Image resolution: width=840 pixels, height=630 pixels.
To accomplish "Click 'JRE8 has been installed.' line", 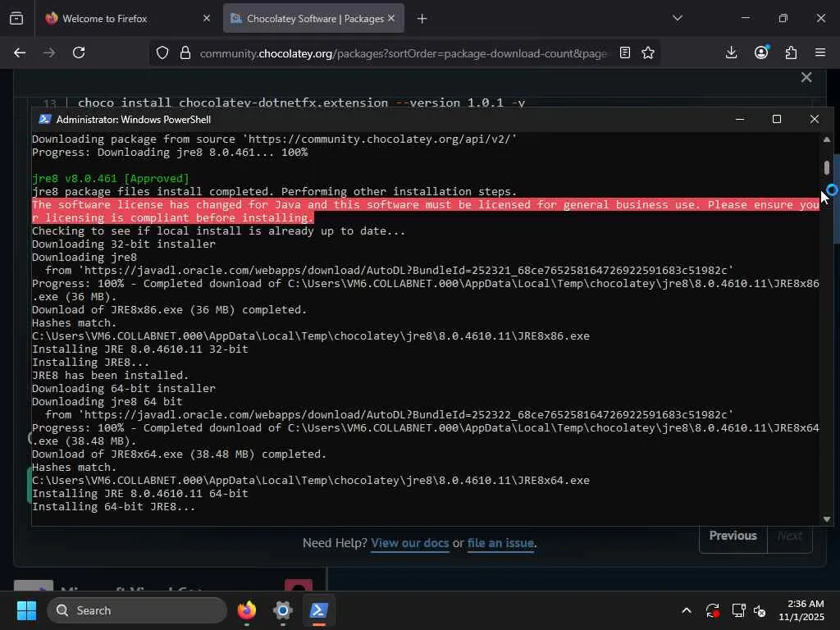I will point(111,376).
